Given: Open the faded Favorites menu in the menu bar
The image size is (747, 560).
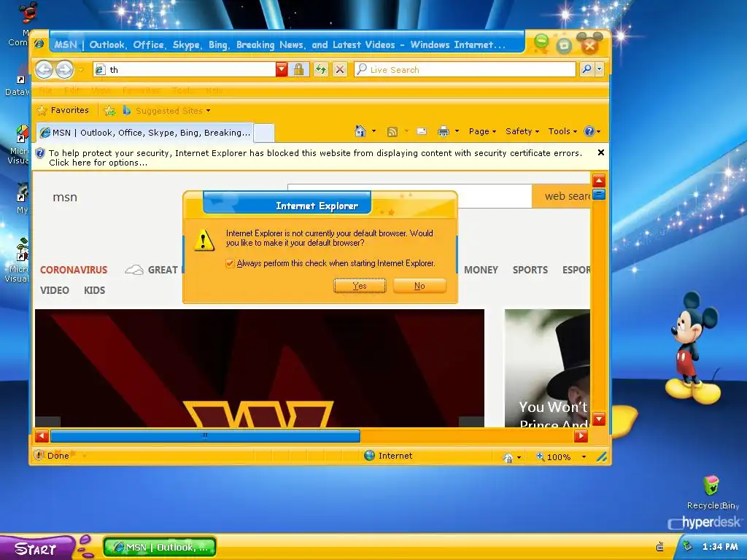Looking at the screenshot, I should (x=141, y=90).
